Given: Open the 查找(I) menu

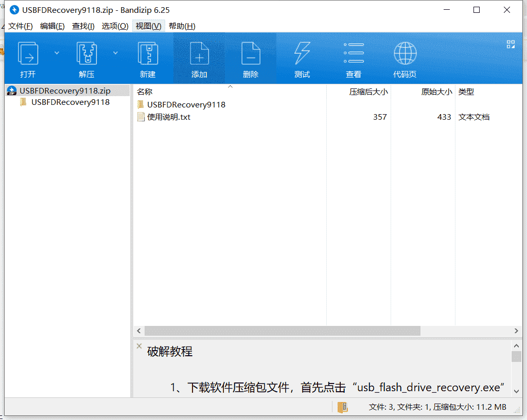Looking at the screenshot, I should click(x=83, y=26).
